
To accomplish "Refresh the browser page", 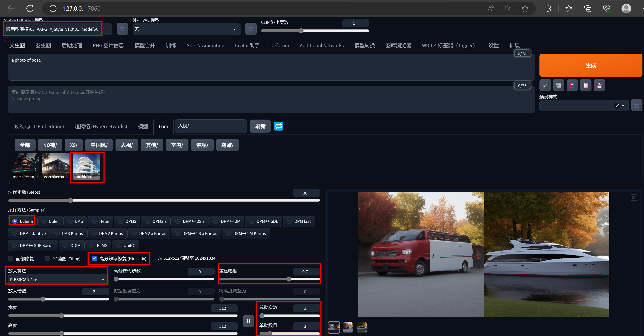I will [x=30, y=9].
